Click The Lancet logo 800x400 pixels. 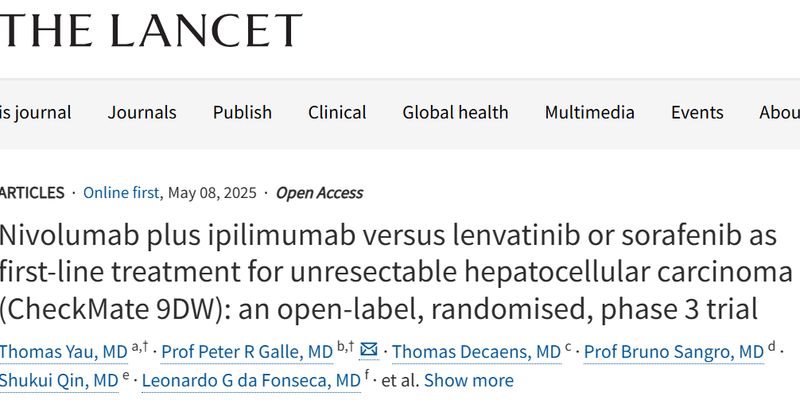(x=151, y=31)
